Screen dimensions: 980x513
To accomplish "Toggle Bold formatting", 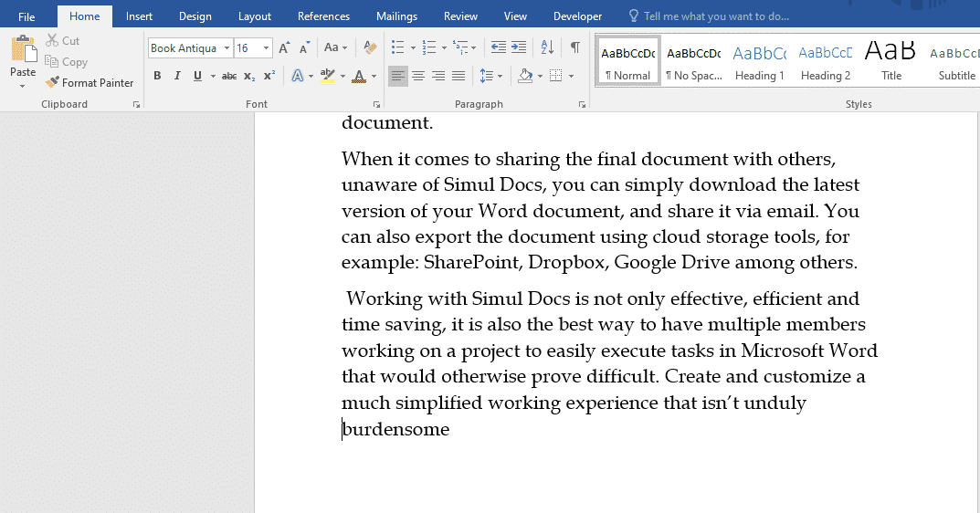I will click(x=157, y=76).
